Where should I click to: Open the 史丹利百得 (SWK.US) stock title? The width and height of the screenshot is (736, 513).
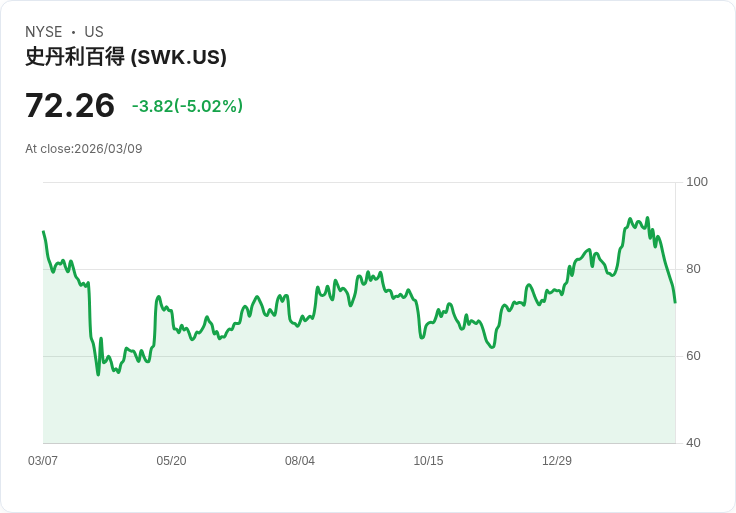tap(126, 57)
